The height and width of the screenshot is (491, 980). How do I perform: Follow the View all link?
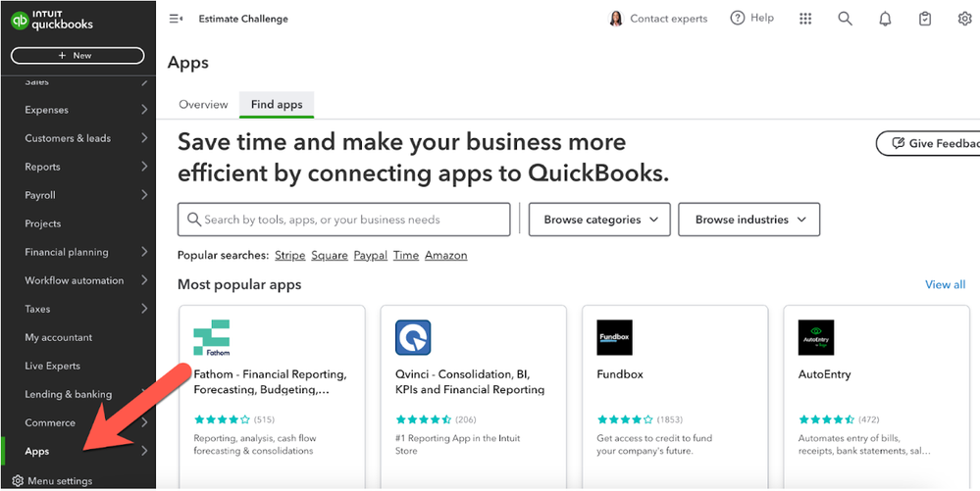pyautogui.click(x=945, y=284)
